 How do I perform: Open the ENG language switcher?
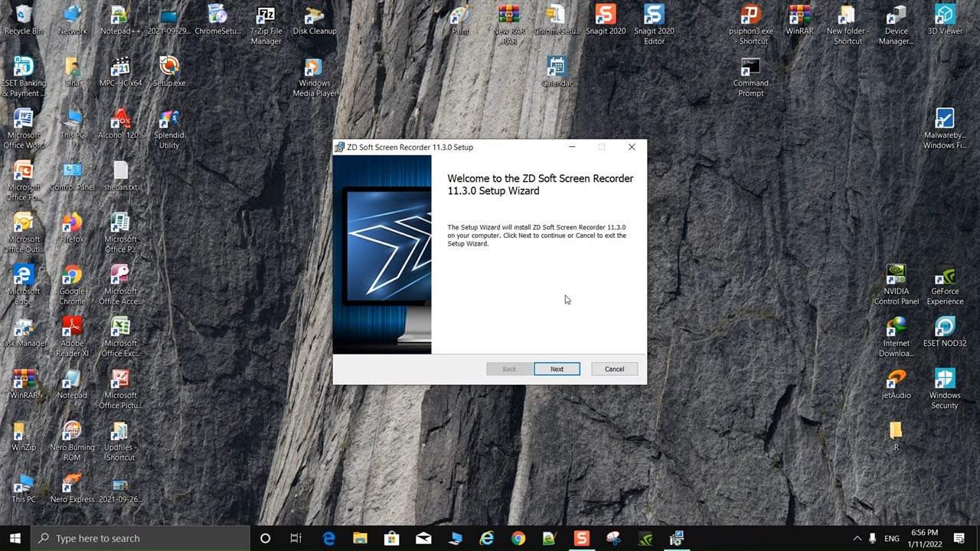click(x=892, y=539)
